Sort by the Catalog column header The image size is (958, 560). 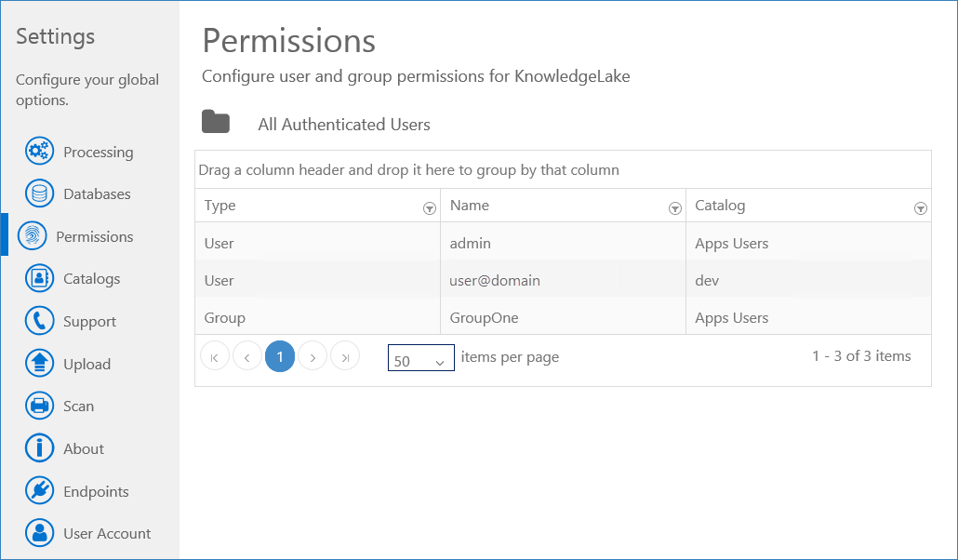point(720,206)
